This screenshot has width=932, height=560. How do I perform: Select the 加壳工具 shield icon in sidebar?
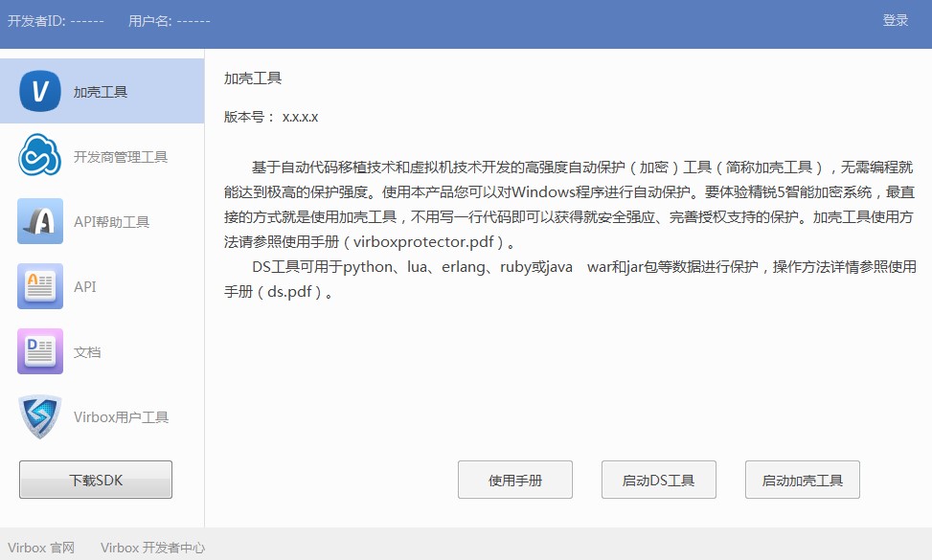38,92
